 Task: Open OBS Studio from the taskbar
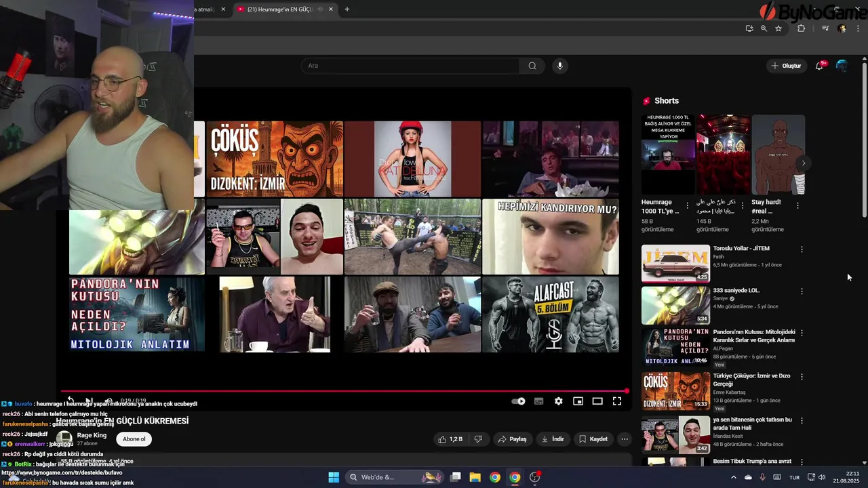point(535,477)
